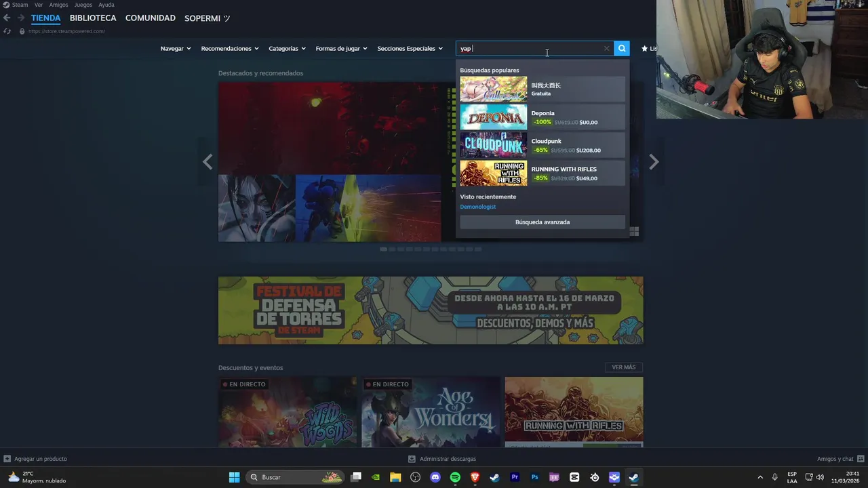This screenshot has height=488, width=868.
Task: Open the Windows Start menu
Action: (x=234, y=477)
